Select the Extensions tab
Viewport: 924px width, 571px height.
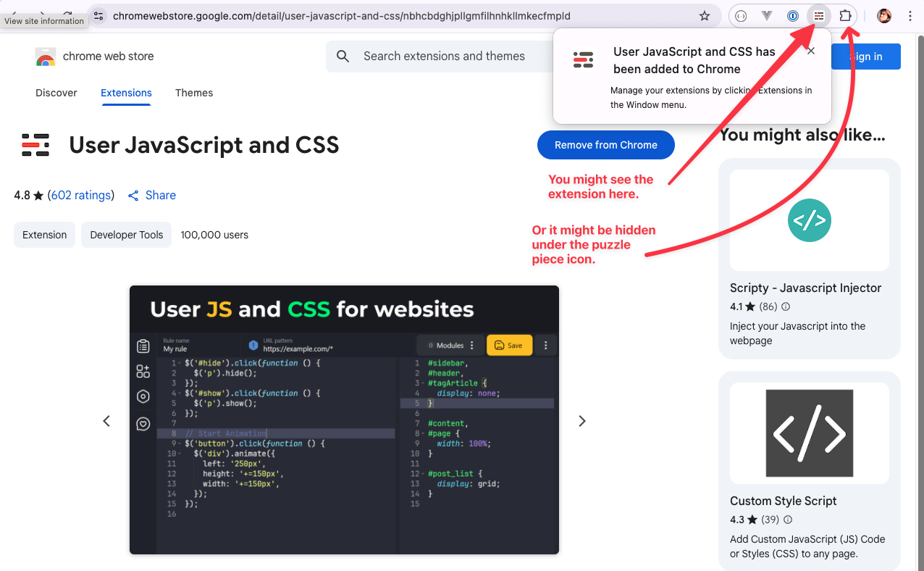[x=126, y=93]
